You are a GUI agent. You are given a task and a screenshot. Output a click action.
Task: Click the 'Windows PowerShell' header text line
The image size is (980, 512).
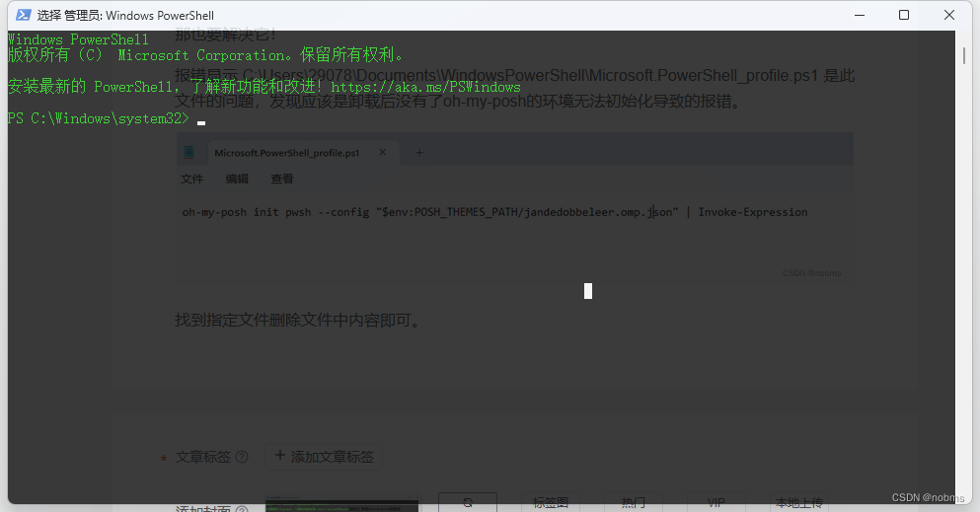[x=78, y=39]
